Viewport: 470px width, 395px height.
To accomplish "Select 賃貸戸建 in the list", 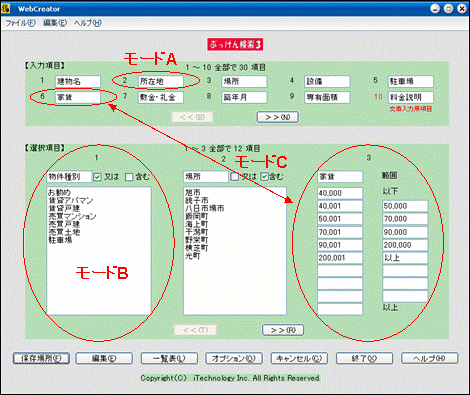I will coord(64,208).
